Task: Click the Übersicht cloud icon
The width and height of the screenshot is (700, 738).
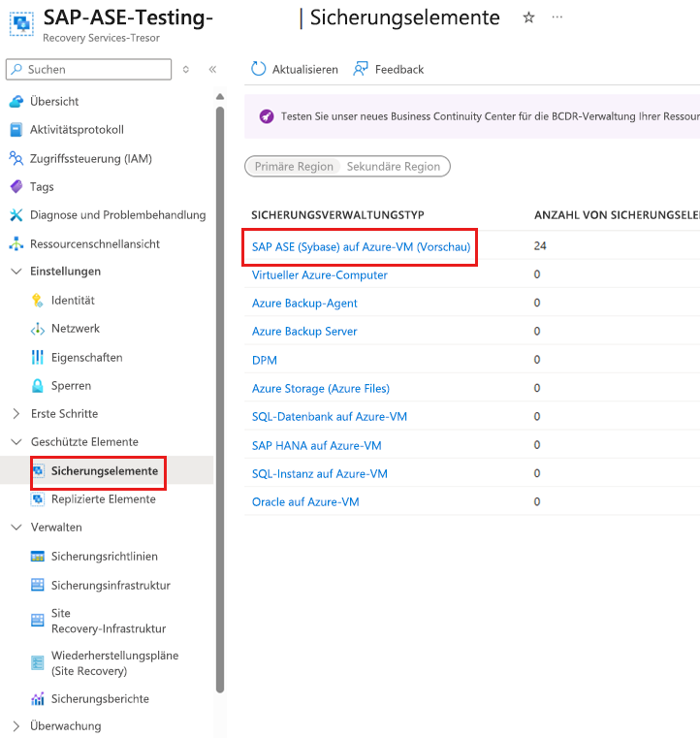Action: pos(16,101)
